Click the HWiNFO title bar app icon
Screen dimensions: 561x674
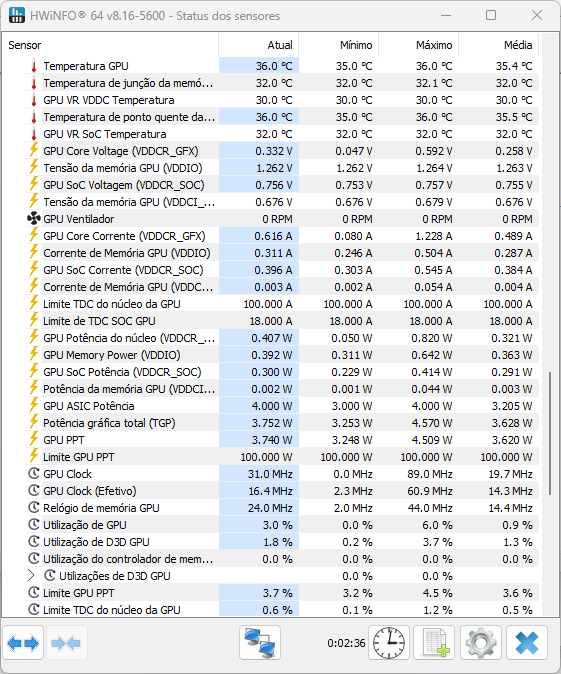click(16, 15)
